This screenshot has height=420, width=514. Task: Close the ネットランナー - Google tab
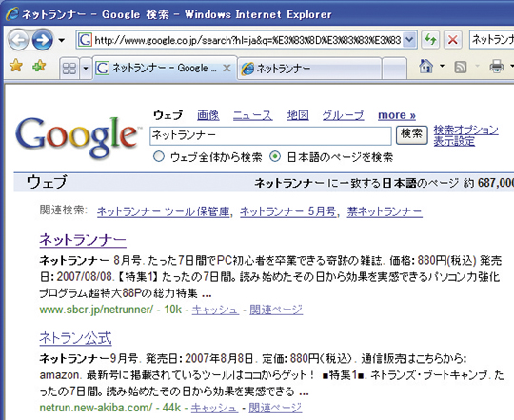(x=227, y=69)
